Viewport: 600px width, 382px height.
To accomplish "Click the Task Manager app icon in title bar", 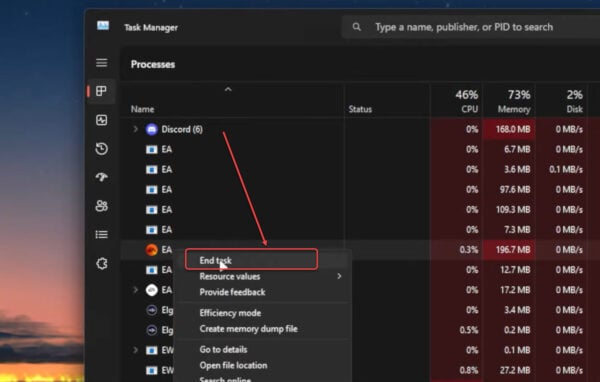I will [103, 26].
